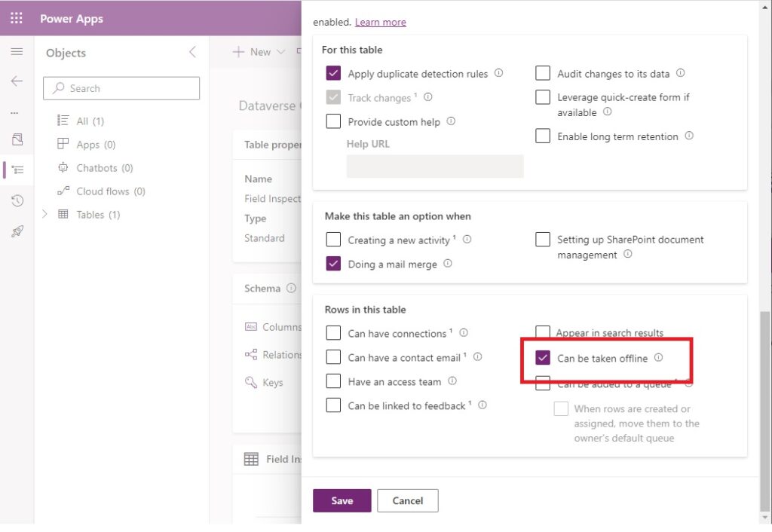
Task: Open the New dropdown menu
Action: tap(259, 52)
